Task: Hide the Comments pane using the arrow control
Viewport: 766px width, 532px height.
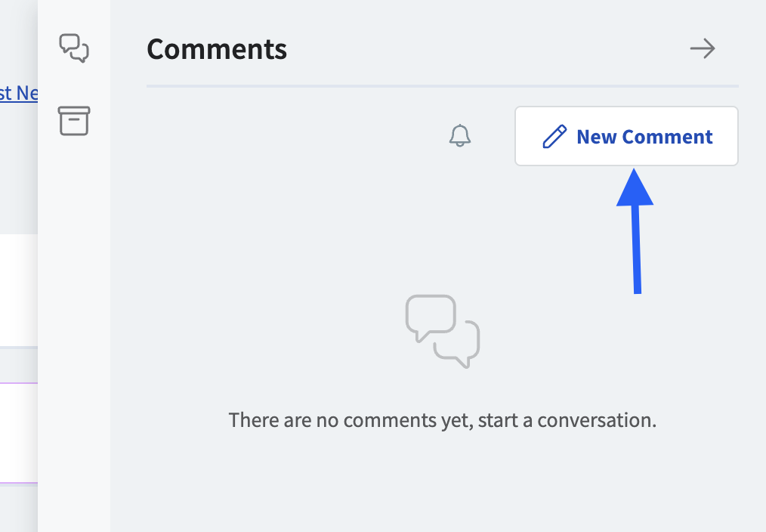Action: coord(702,48)
